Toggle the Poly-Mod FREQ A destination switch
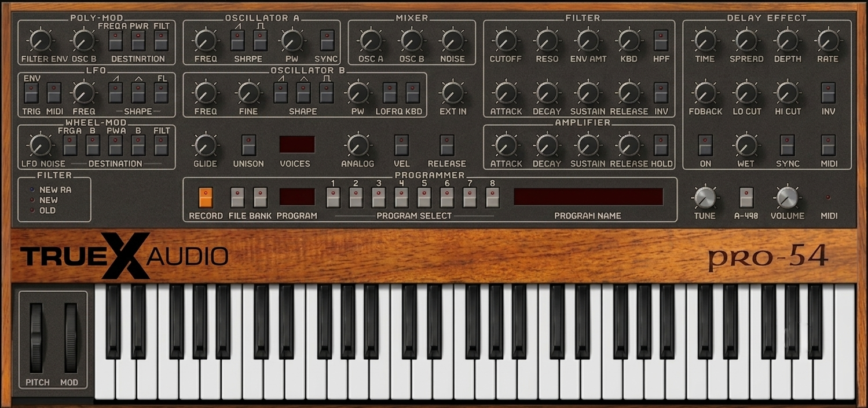 point(115,41)
